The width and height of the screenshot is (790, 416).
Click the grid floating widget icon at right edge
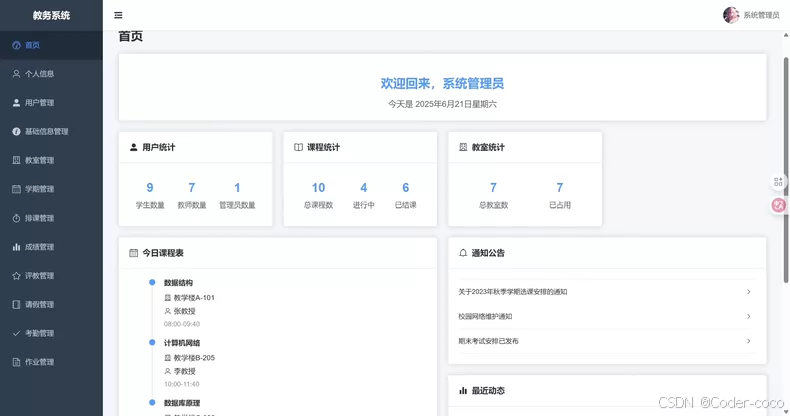(x=778, y=182)
